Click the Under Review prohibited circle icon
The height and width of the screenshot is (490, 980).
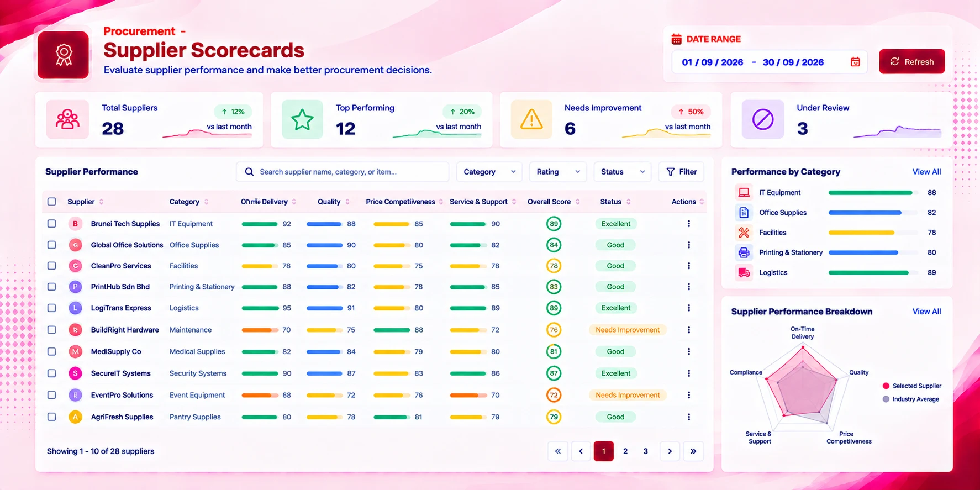pos(762,119)
